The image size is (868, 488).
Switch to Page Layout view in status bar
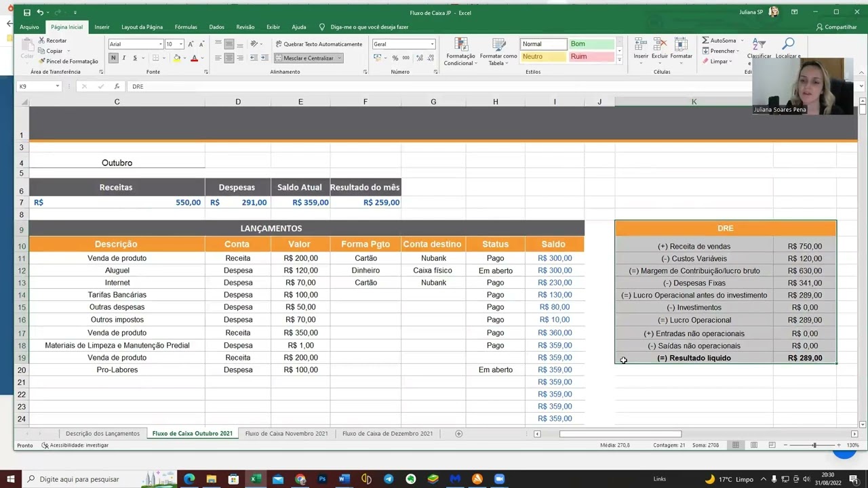[x=753, y=445]
